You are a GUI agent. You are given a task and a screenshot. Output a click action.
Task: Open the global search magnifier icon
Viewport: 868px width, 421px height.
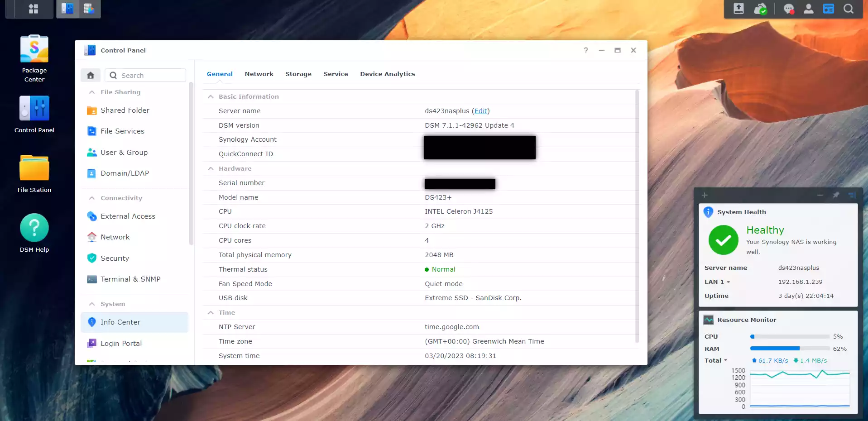[x=849, y=9]
